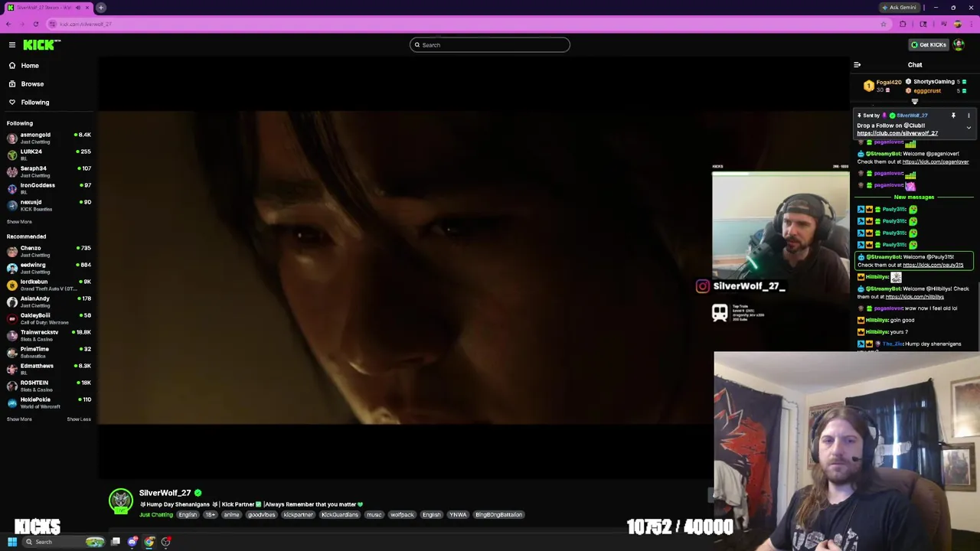
Task: Click ShortysGaming in the gift leaderboard
Action: [933, 82]
